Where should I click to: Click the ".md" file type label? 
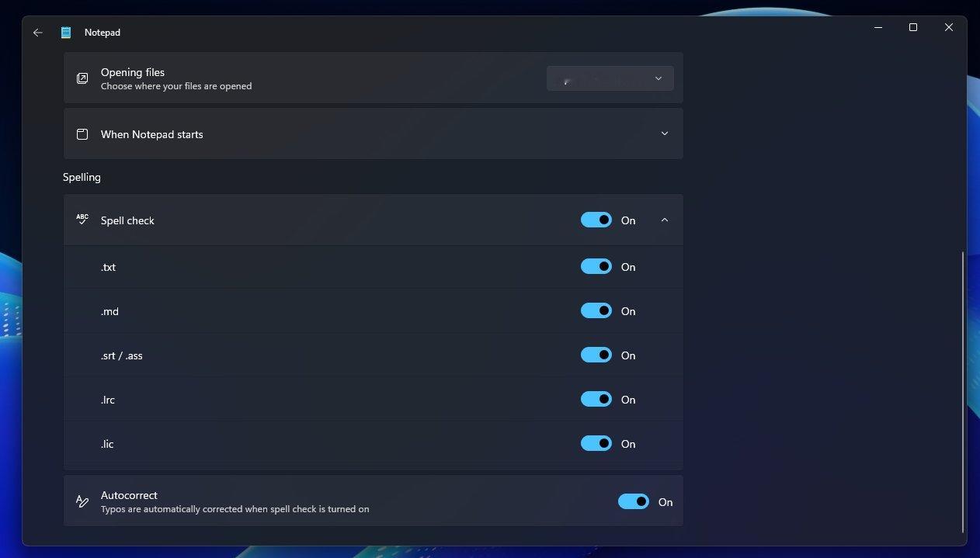109,311
